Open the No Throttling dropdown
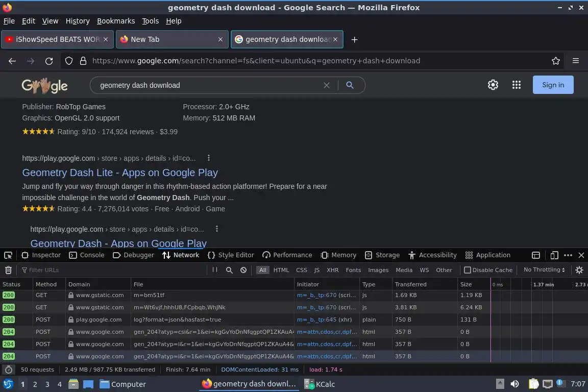Screen dimensions: 588x392 tap(544, 269)
